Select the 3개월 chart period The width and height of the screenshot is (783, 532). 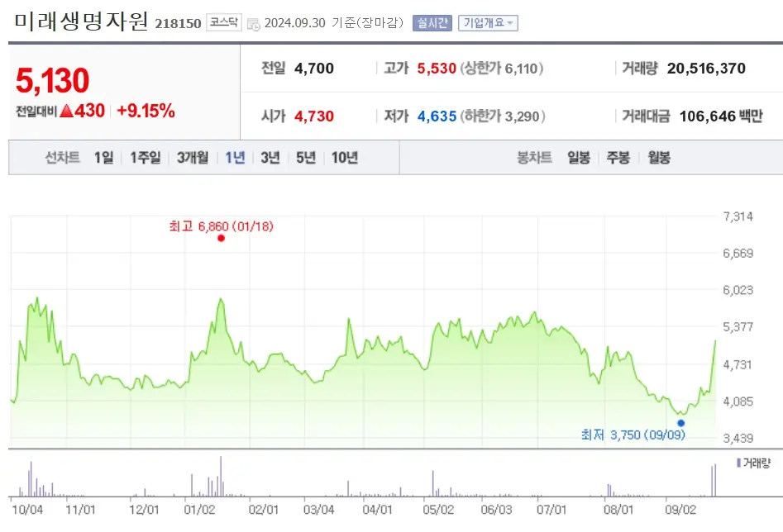[190, 157]
